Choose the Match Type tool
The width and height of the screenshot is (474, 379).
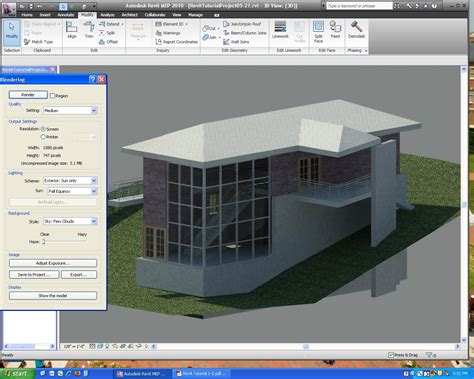coord(38,42)
